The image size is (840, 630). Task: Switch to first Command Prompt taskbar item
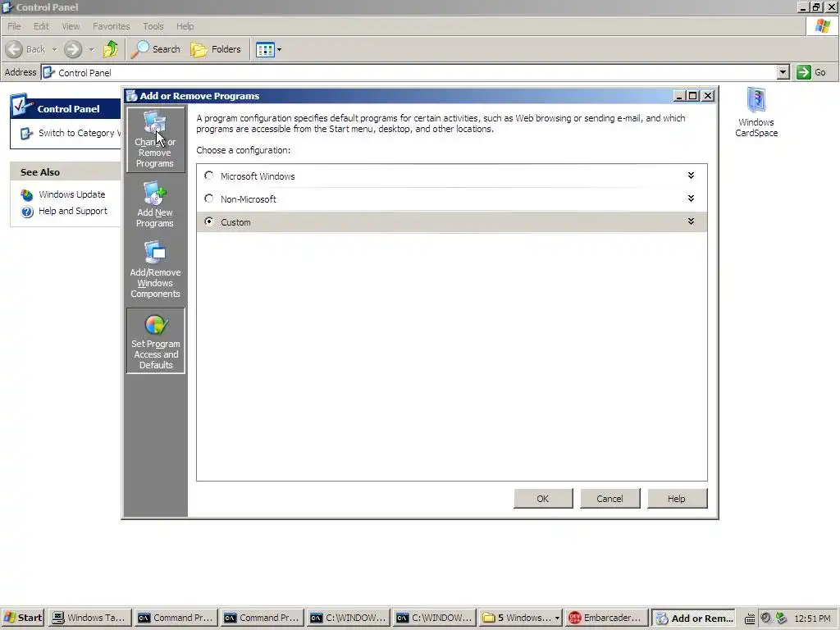tap(176, 618)
